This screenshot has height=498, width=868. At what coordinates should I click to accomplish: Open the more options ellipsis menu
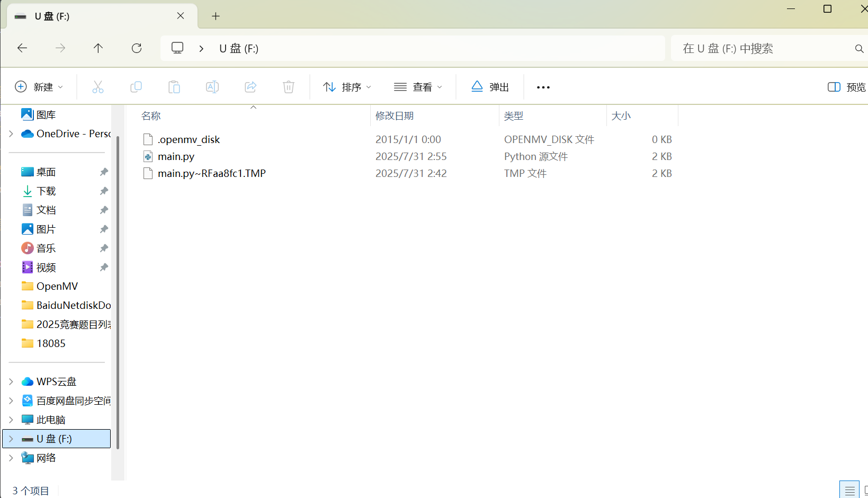click(543, 87)
